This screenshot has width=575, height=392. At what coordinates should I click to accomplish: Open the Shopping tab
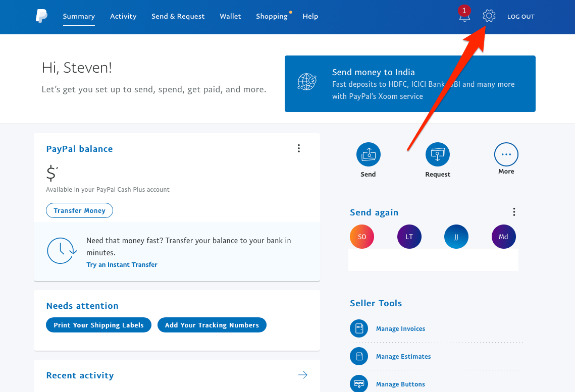point(272,16)
